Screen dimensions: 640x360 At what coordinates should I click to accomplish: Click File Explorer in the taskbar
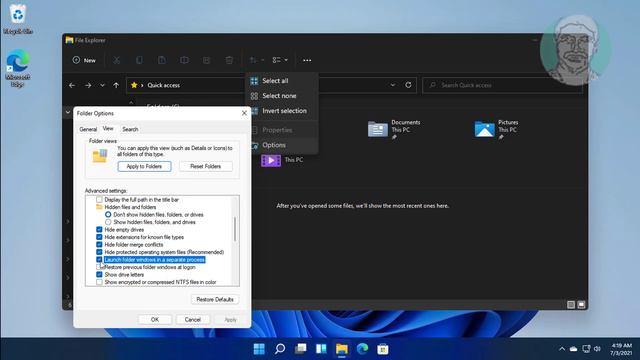(x=342, y=349)
